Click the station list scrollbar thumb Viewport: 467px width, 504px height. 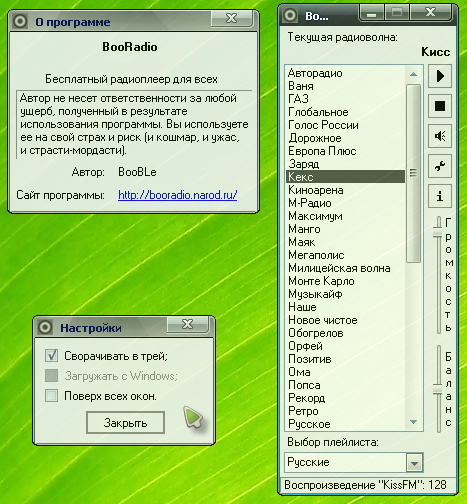[413, 173]
